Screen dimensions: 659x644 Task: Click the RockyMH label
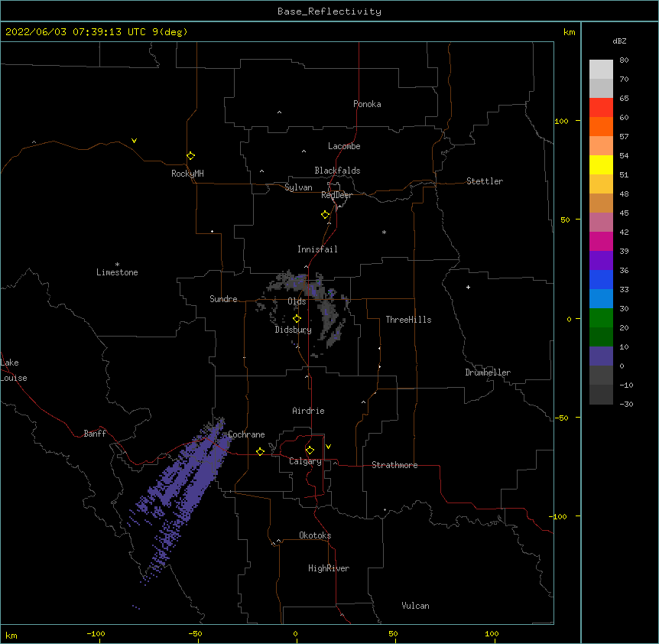[187, 174]
